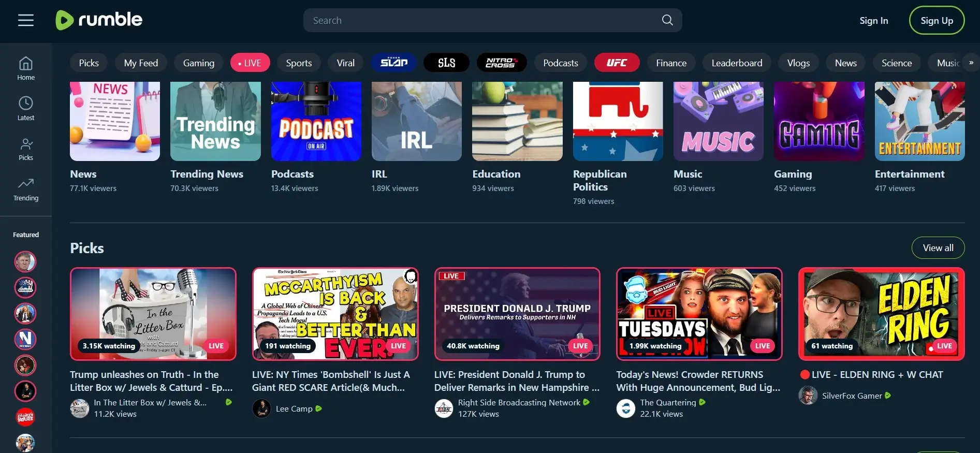Open In The Litter Box channel avatar
The image size is (980, 453).
point(80,408)
